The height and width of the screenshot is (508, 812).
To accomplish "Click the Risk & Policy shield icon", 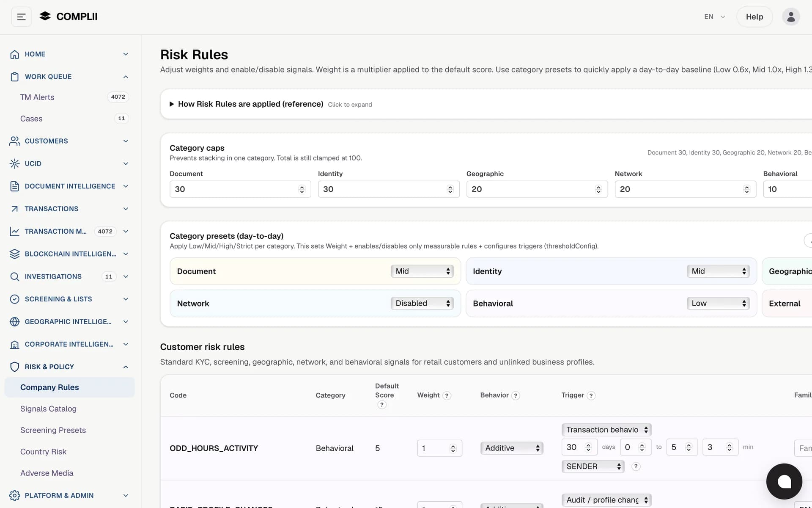I will tap(15, 367).
